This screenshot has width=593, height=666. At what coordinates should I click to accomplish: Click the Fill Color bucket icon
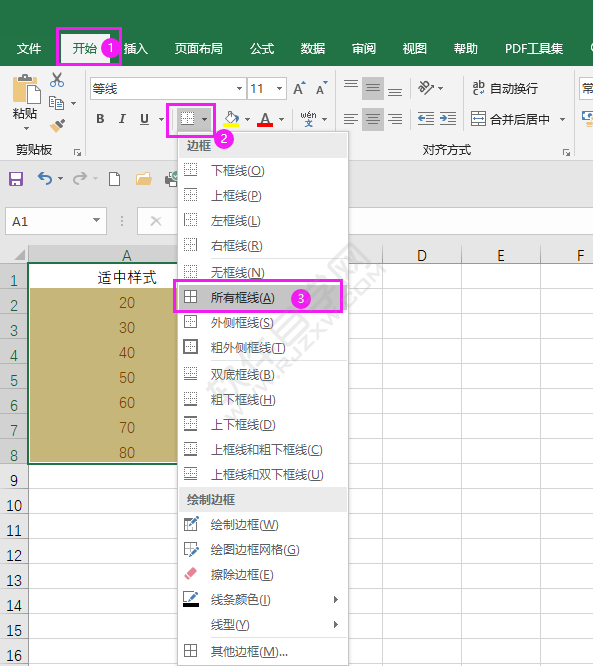pyautogui.click(x=231, y=119)
